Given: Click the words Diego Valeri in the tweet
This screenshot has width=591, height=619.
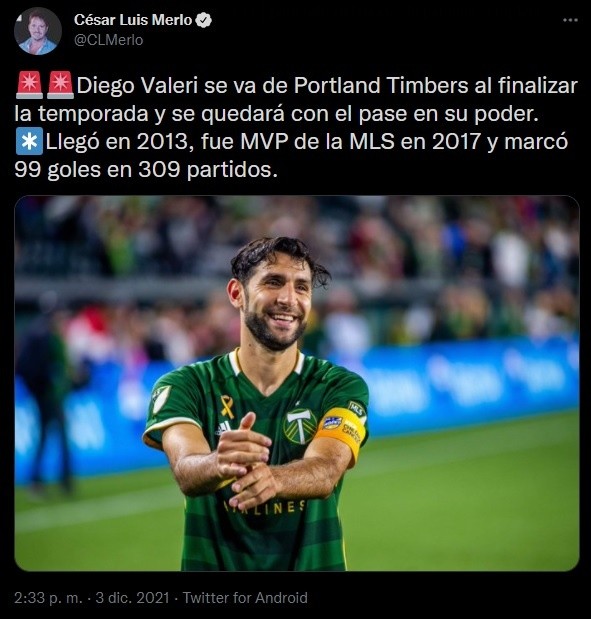Looking at the screenshot, I should pos(137,85).
